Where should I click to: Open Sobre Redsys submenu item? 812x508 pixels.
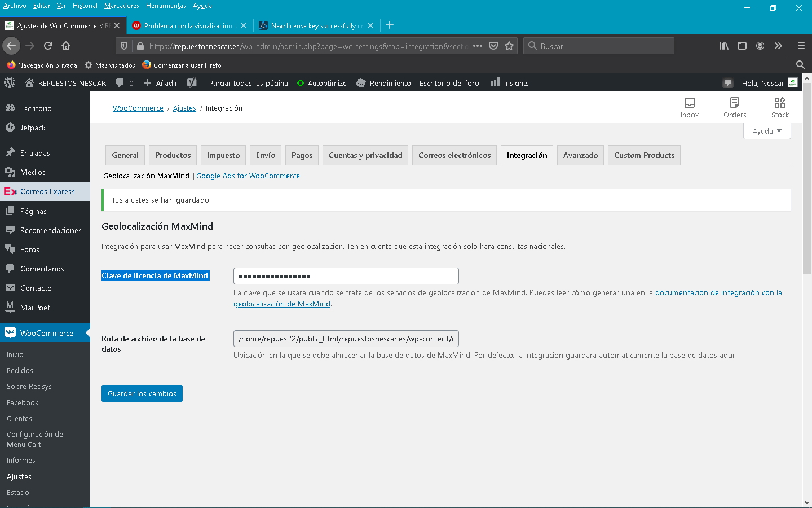(29, 386)
